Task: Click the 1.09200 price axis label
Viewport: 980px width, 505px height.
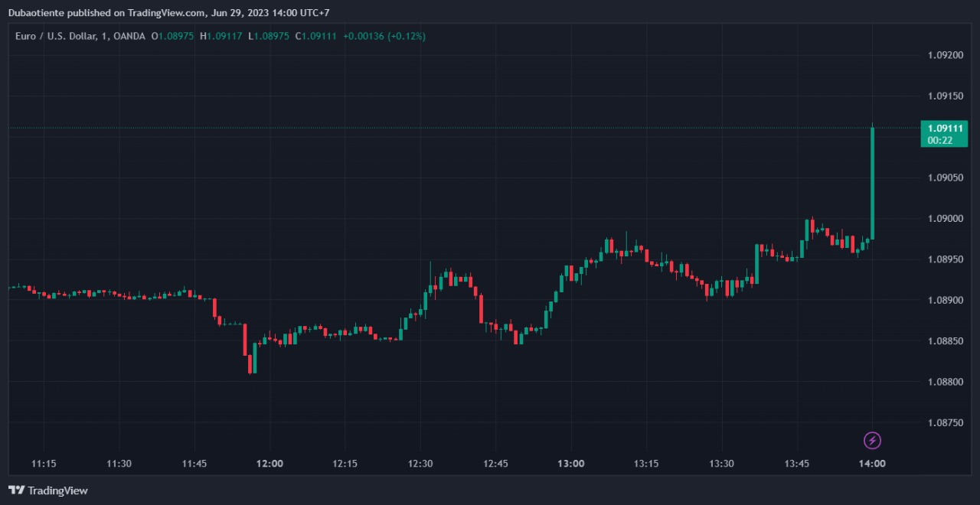Action: pyautogui.click(x=944, y=55)
